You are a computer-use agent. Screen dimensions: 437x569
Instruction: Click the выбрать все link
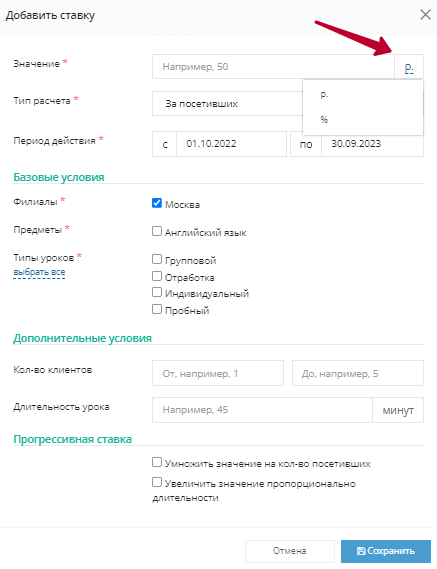tap(39, 272)
